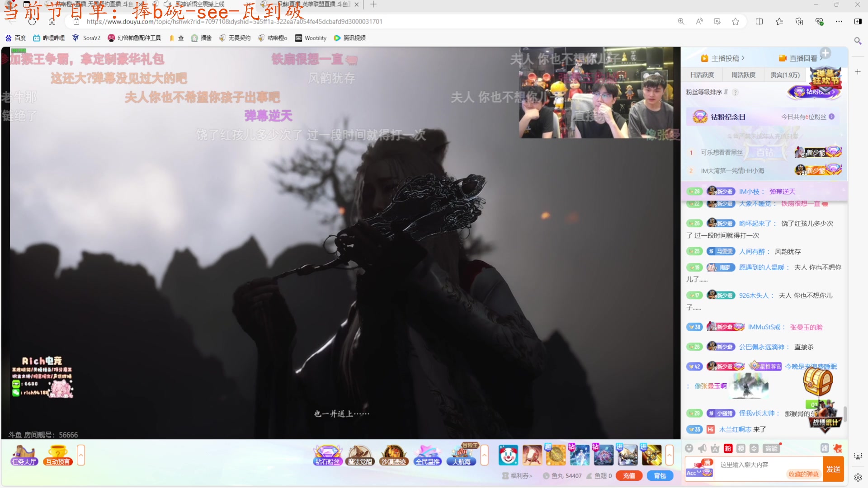Switch to the 周活跃度 tab
This screenshot has width=868, height=488.
tap(743, 75)
